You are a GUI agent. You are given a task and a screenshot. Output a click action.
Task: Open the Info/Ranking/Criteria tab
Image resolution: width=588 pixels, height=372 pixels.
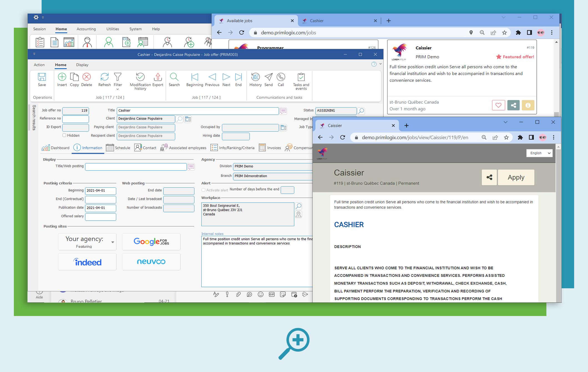point(232,148)
